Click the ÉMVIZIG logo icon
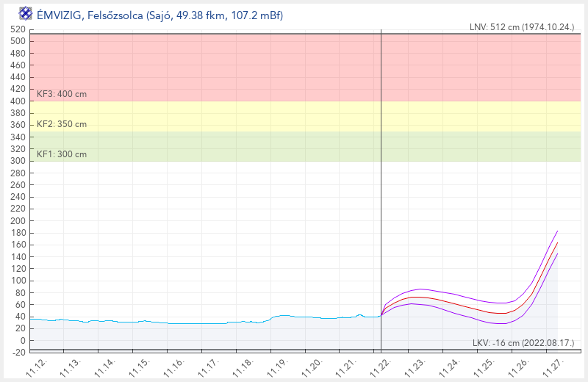Viewport: 588px width, 382px height. click(x=25, y=15)
